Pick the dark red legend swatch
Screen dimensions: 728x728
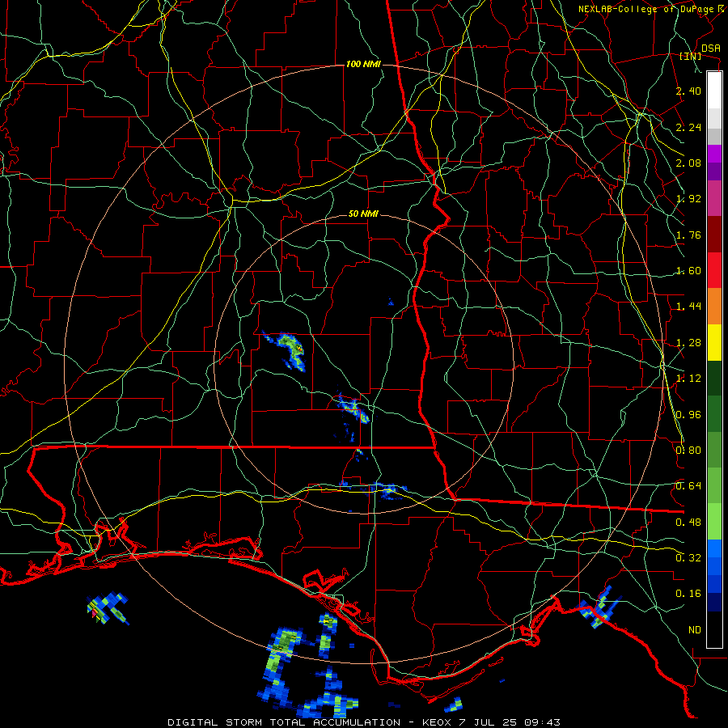coord(714,235)
